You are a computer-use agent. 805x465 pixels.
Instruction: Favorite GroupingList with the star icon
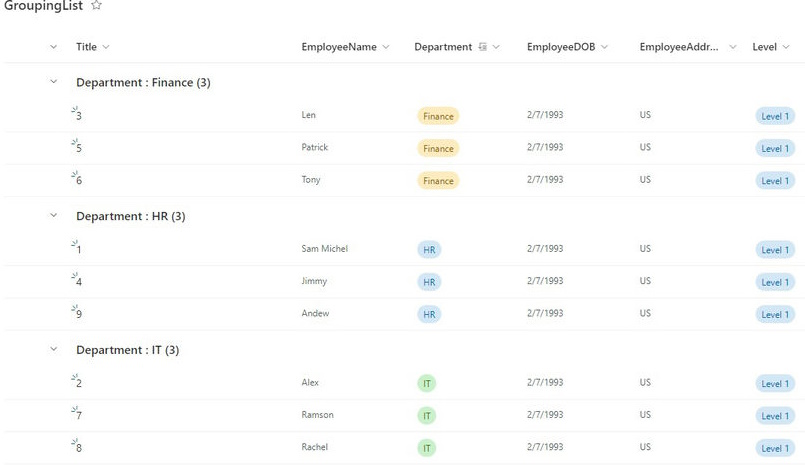96,6
